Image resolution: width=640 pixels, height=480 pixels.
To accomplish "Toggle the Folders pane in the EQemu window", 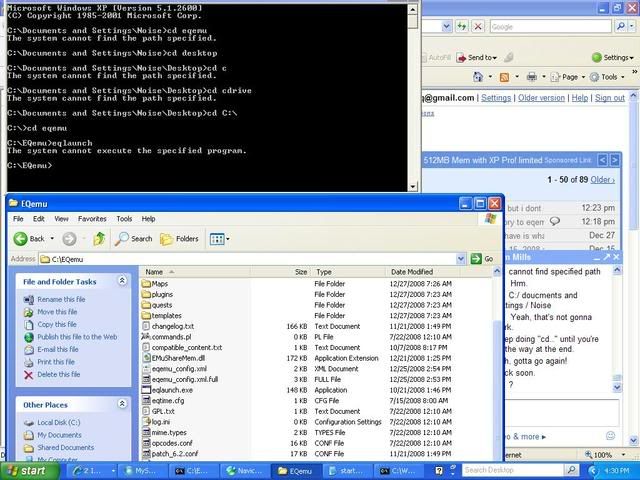I will pyautogui.click(x=179, y=239).
